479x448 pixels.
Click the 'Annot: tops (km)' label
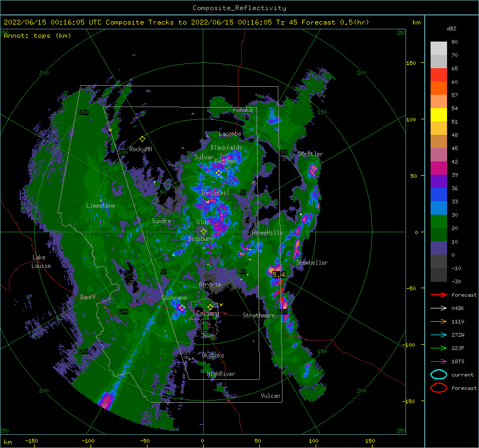[37, 36]
